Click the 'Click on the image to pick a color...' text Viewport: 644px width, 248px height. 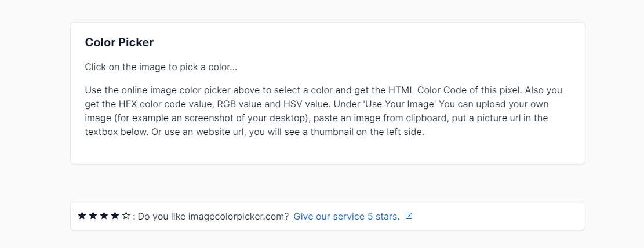point(161,67)
